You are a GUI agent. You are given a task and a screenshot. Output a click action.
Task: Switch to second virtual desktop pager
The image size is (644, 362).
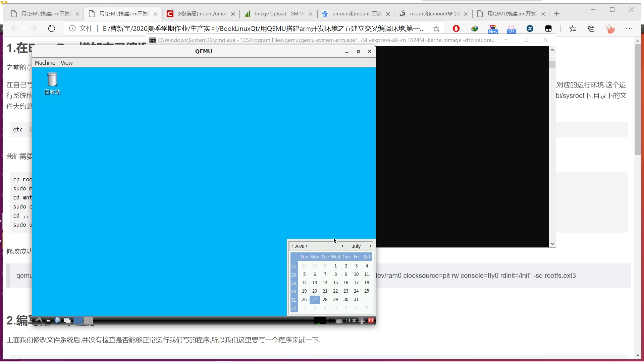88,320
